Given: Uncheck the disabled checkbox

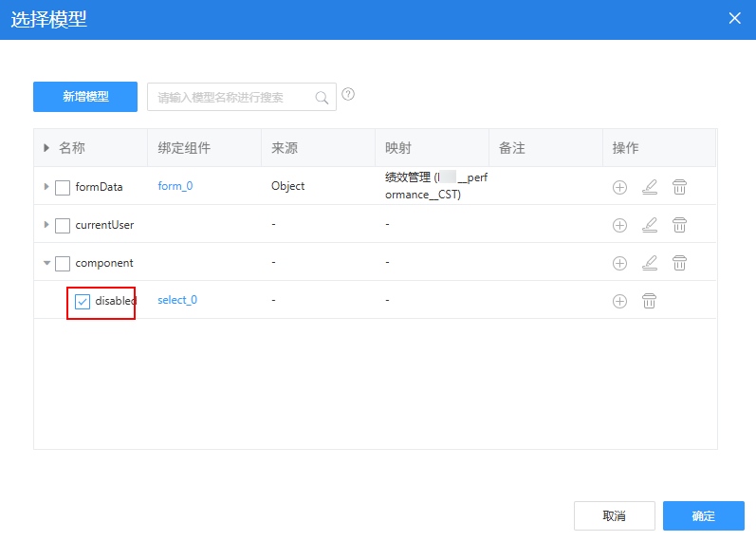Looking at the screenshot, I should click(x=83, y=302).
